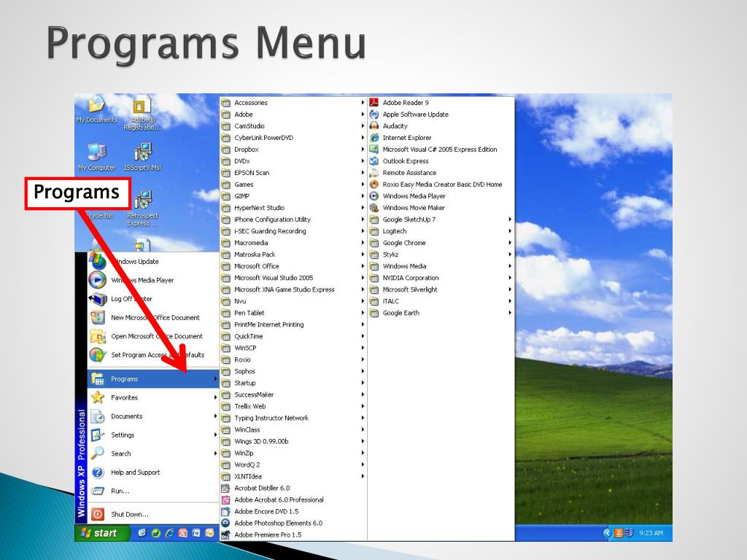Click Windows Media Player icon in Start menu
The width and height of the screenshot is (747, 560).
[98, 280]
